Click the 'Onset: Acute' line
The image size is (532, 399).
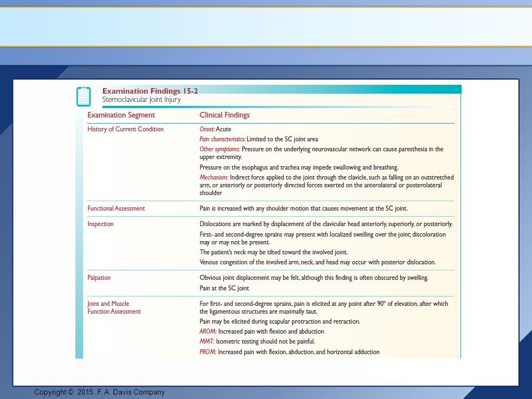(216, 129)
